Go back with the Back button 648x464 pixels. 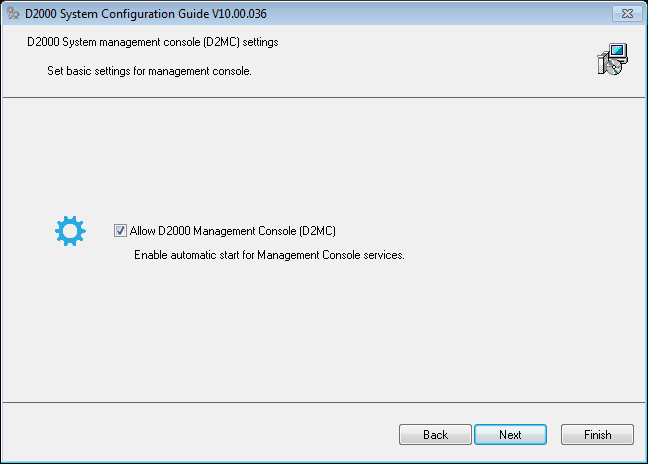(435, 435)
